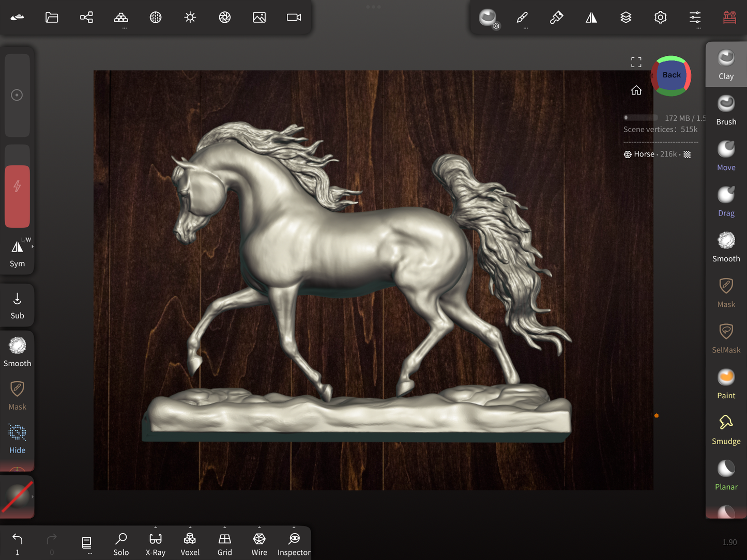Select the Planar tool

coord(726,475)
